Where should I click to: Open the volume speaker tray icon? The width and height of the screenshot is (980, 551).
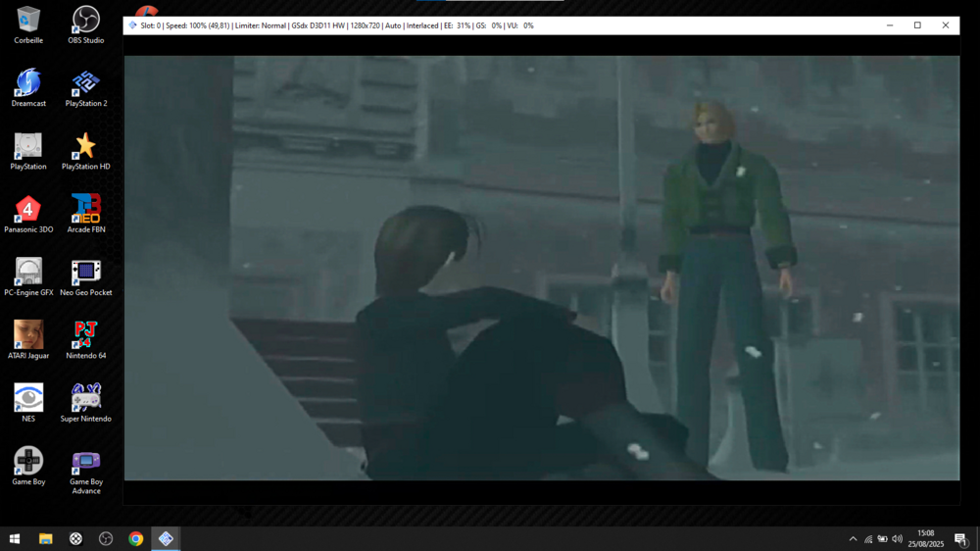897,539
